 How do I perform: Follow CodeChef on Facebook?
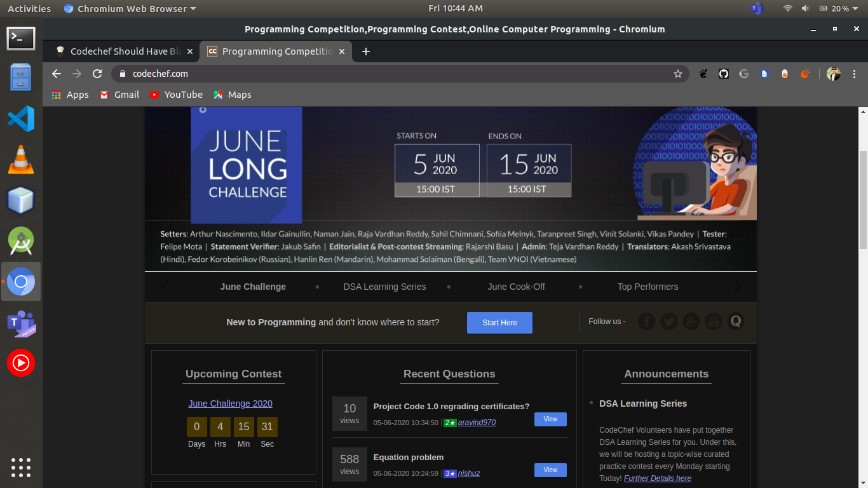(x=646, y=322)
